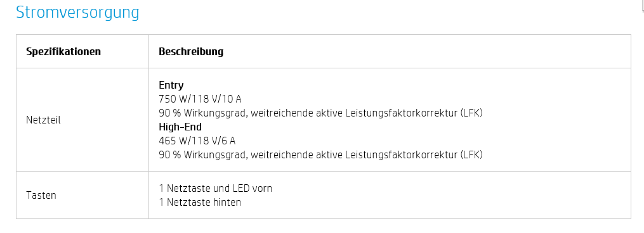Click the word Leistungsfaktorkorrektur in High-End section
The image size is (644, 233).
pos(402,155)
